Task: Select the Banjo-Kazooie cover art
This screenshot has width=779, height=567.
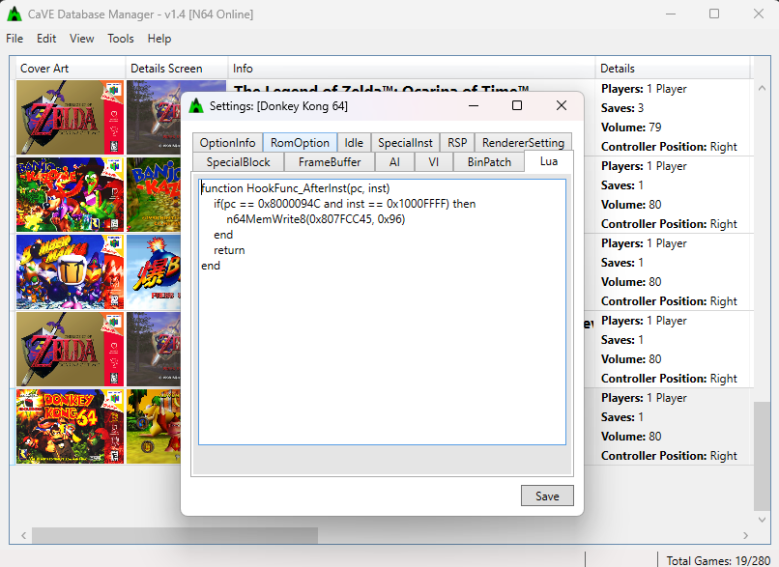Action: pyautogui.click(x=70, y=195)
